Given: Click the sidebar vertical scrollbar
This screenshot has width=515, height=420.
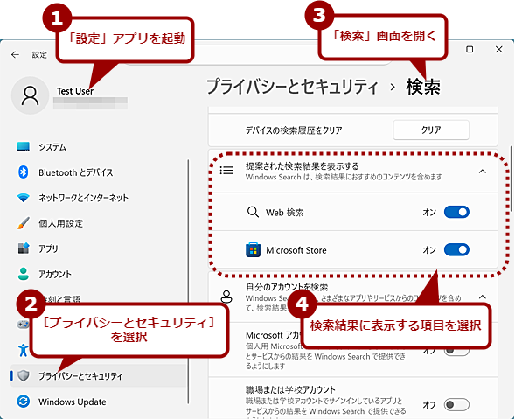Looking at the screenshot, I should pyautogui.click(x=189, y=282).
